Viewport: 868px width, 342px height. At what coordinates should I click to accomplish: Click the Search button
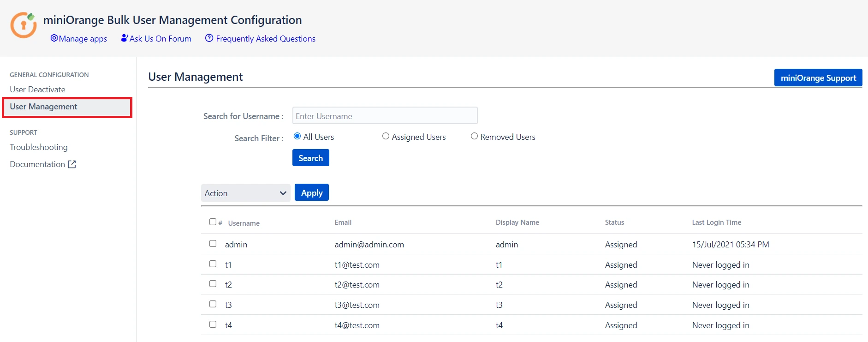[x=311, y=158]
